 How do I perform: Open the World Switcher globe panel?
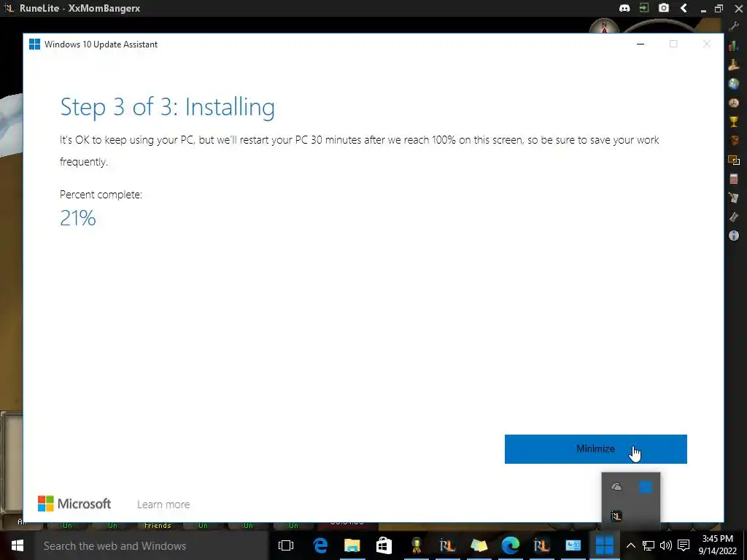(734, 84)
